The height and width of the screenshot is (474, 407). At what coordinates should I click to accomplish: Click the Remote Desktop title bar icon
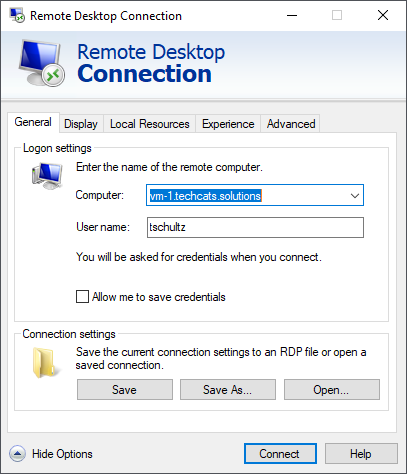tap(17, 15)
